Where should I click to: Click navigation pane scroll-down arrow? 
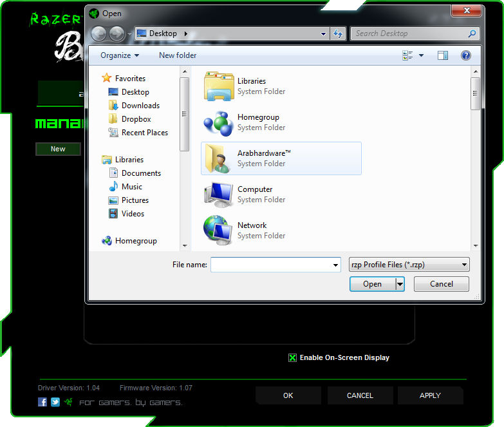(x=185, y=246)
